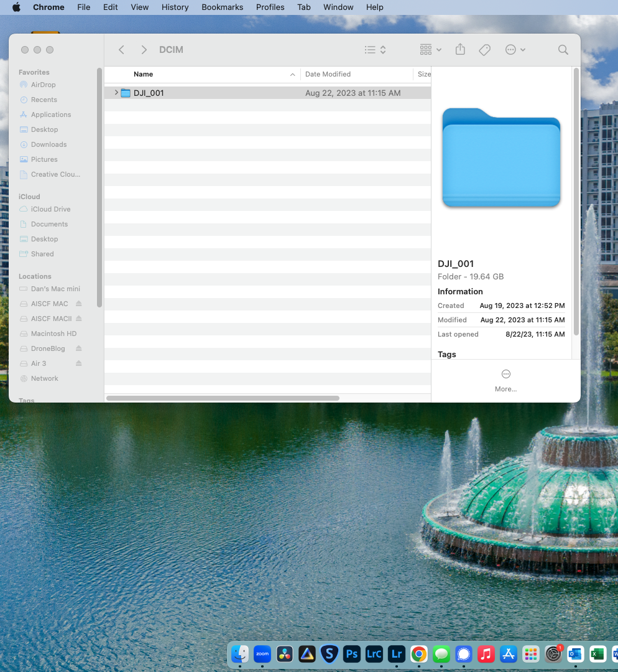Screen dimensions: 618x672
Task: Click the horizontal scrollbar below the file list
Action: click(223, 398)
